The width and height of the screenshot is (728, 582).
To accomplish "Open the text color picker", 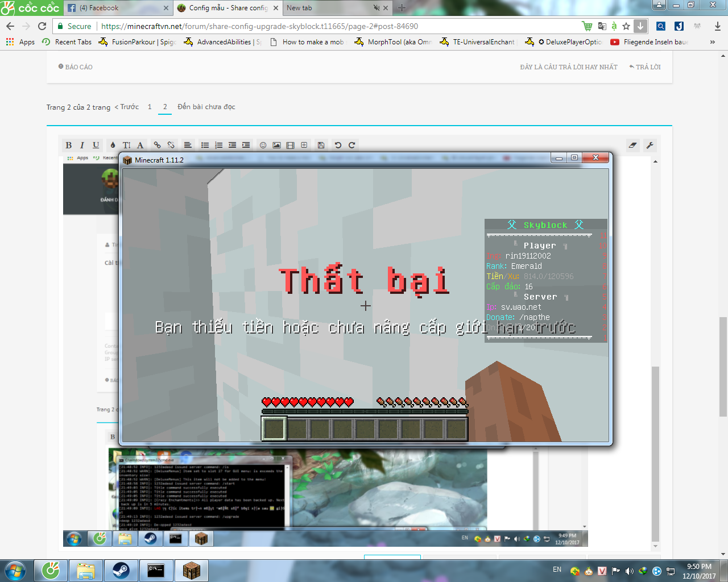I will pos(113,145).
